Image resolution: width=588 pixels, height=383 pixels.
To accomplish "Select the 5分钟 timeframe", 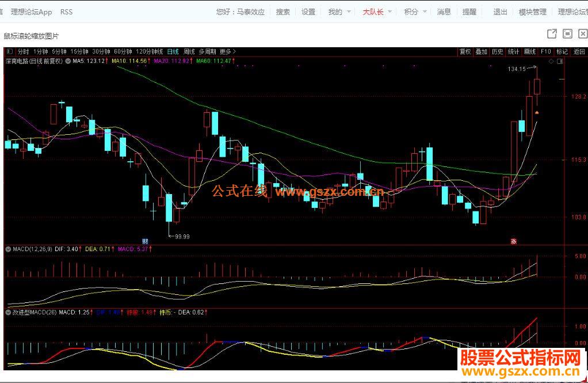I will [59, 51].
